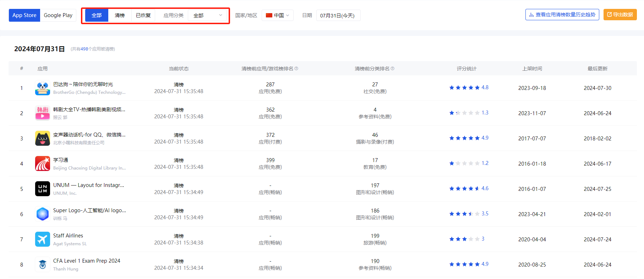Open the 韩剧大全TV app icon
The width and height of the screenshot is (644, 279).
pyautogui.click(x=43, y=113)
